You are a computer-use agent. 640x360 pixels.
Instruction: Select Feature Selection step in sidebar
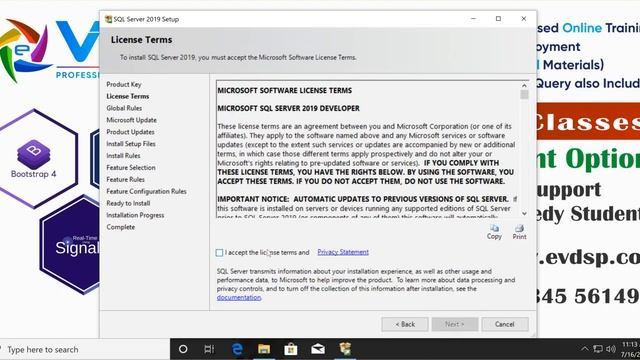[131, 167]
